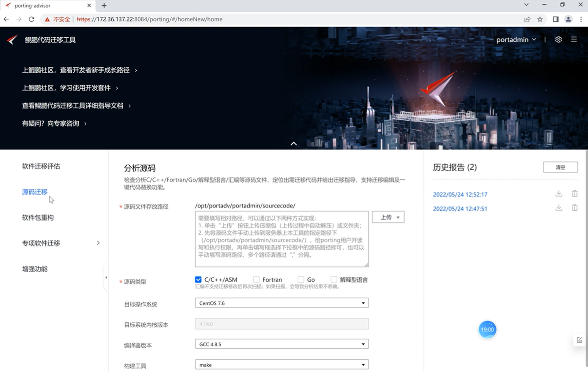The height and width of the screenshot is (371, 588).
Task: Open the settings gear icon
Action: [558, 39]
